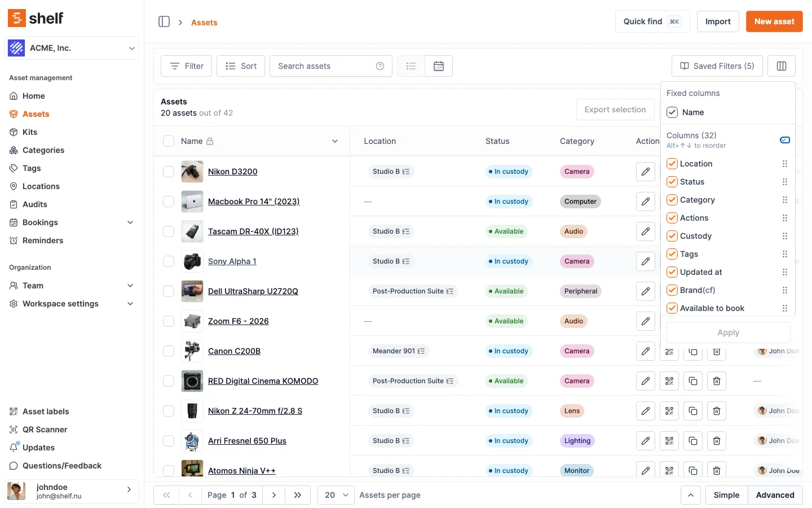812x508 pixels.
Task: Toggle the Brand(cf) column checkbox
Action: [672, 290]
